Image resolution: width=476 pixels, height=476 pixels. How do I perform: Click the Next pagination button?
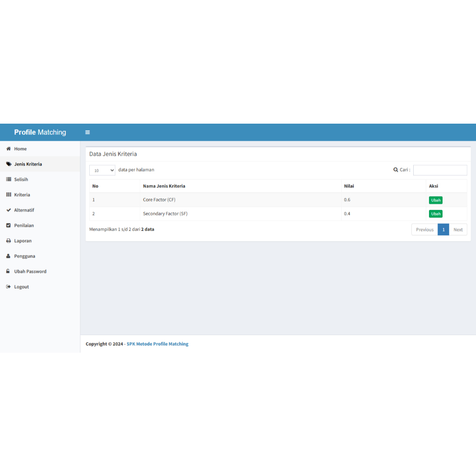(x=458, y=230)
